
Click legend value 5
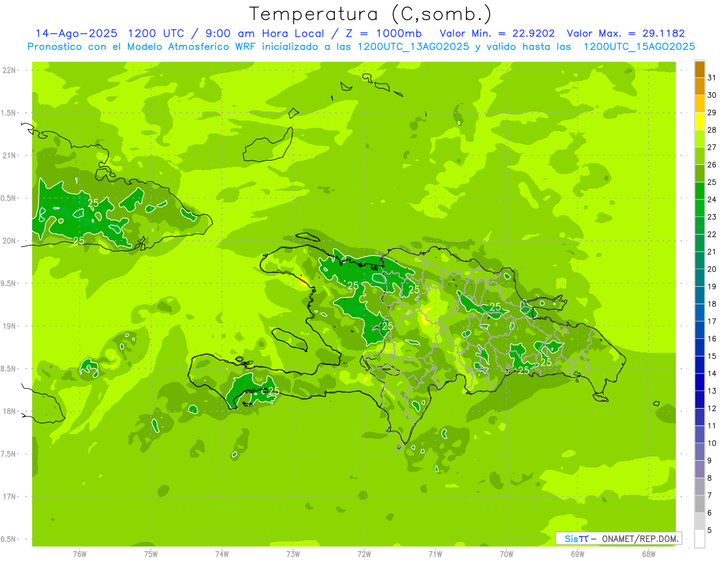coord(710,530)
